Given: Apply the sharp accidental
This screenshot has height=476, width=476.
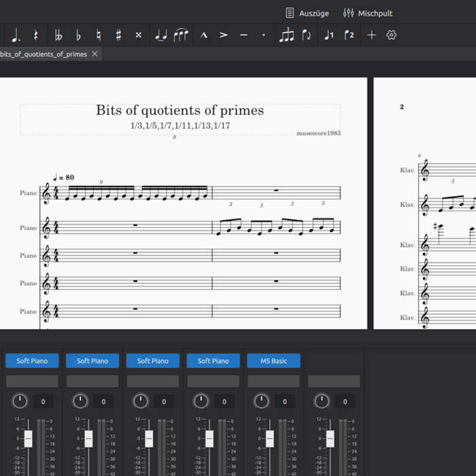Looking at the screenshot, I should [x=118, y=35].
